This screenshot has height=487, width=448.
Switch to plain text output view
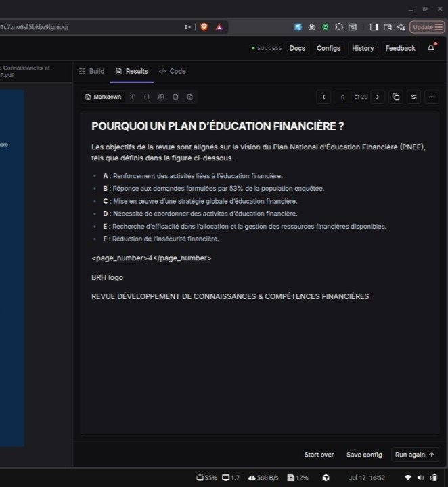133,97
